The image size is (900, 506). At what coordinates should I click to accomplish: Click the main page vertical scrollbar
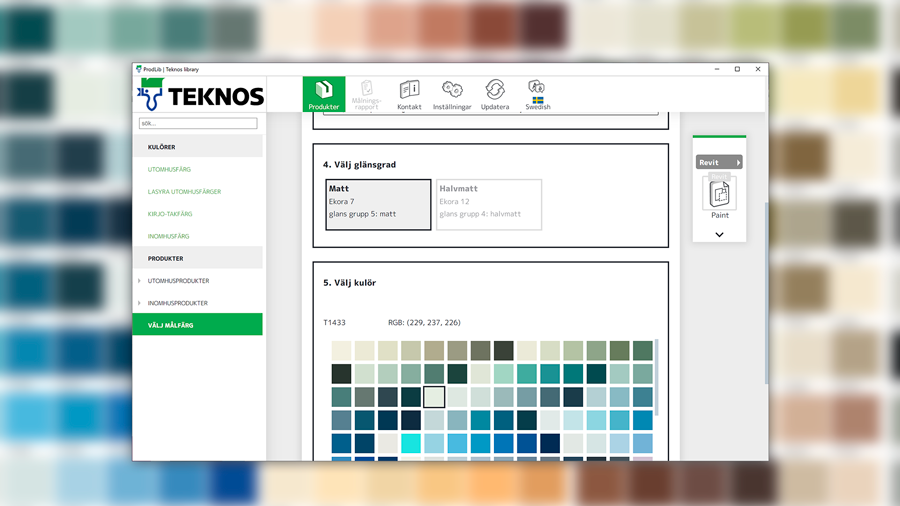[766, 294]
